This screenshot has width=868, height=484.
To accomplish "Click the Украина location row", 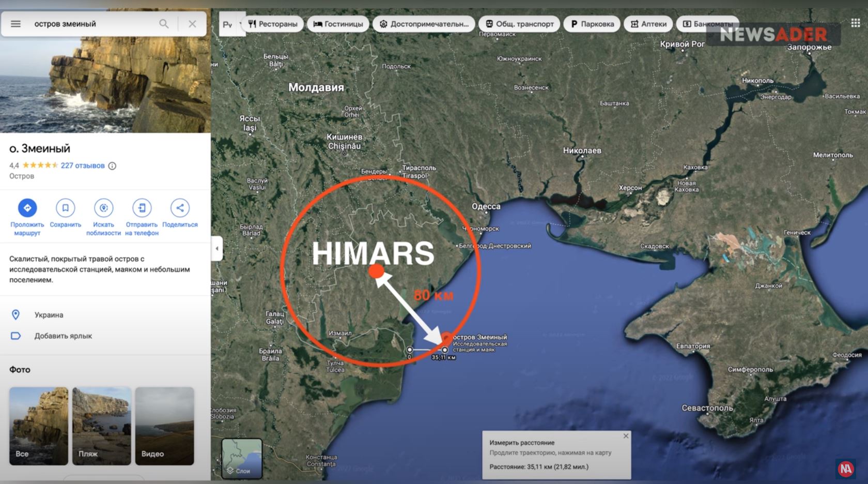I will 105,315.
